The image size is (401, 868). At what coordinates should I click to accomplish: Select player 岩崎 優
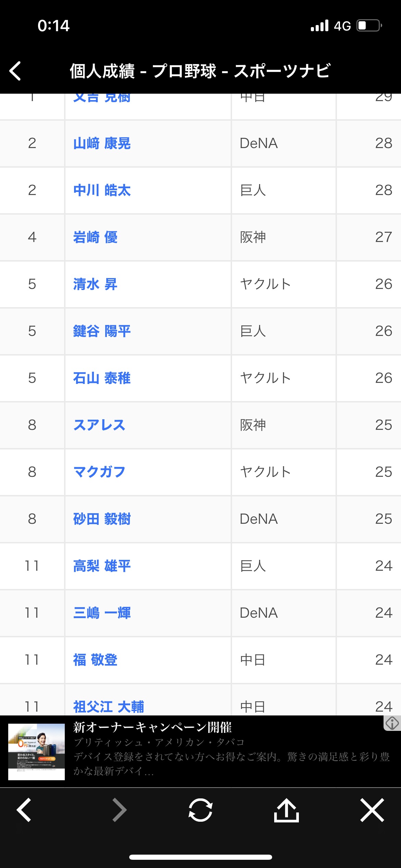[x=95, y=237]
